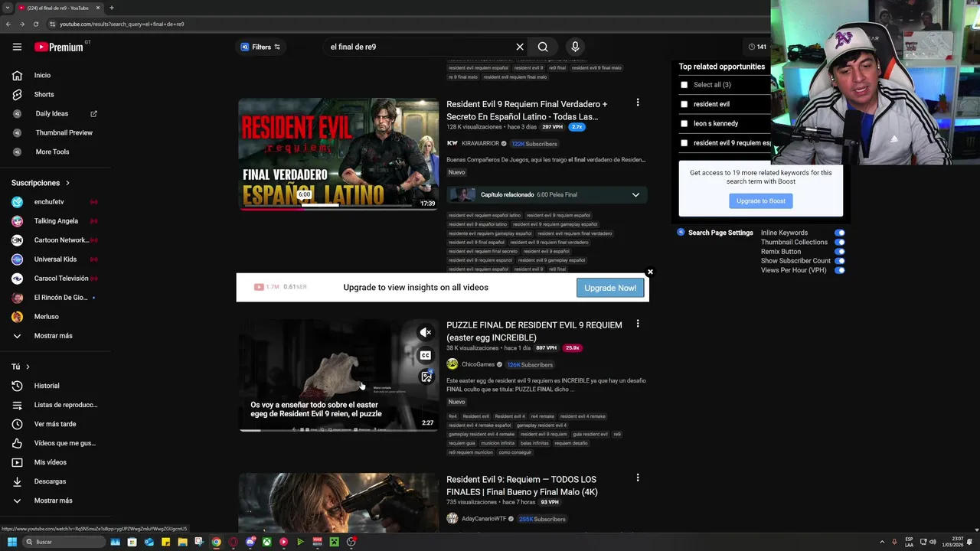Open a new Chrome tab

[111, 8]
